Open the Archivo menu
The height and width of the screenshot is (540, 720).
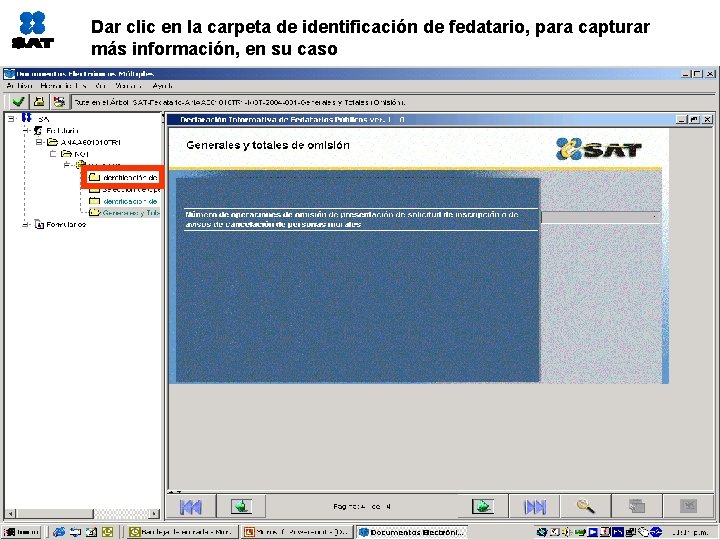tap(19, 86)
